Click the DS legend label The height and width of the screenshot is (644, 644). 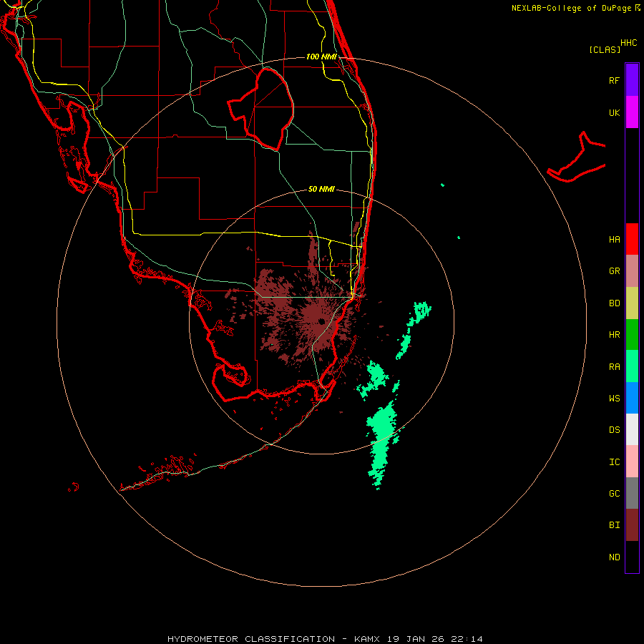click(x=614, y=430)
